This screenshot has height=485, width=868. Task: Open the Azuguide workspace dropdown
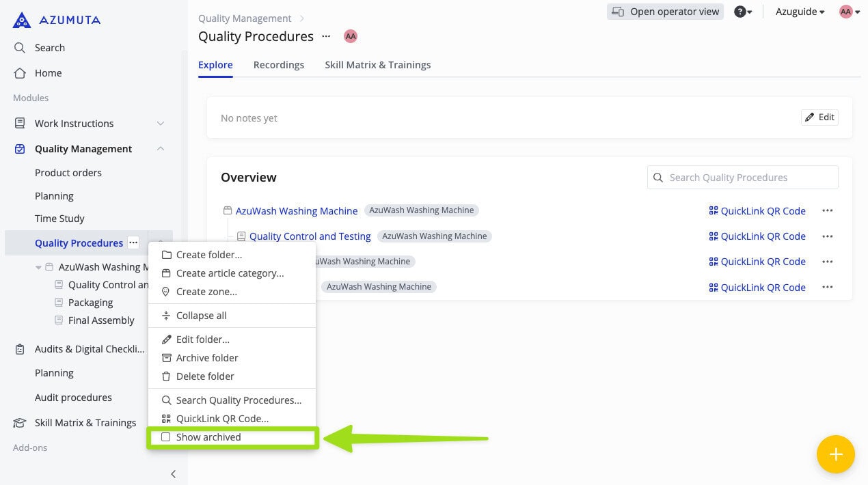(x=800, y=12)
